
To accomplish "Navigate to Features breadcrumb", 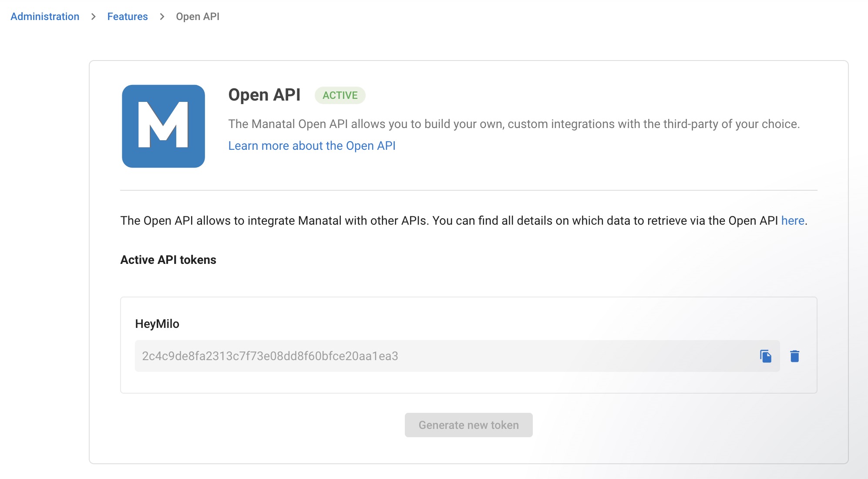I will (x=128, y=17).
